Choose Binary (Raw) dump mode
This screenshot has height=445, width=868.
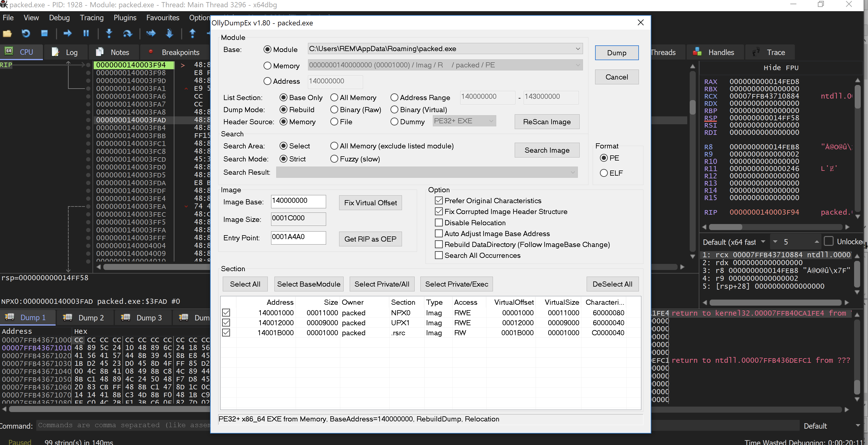(334, 109)
